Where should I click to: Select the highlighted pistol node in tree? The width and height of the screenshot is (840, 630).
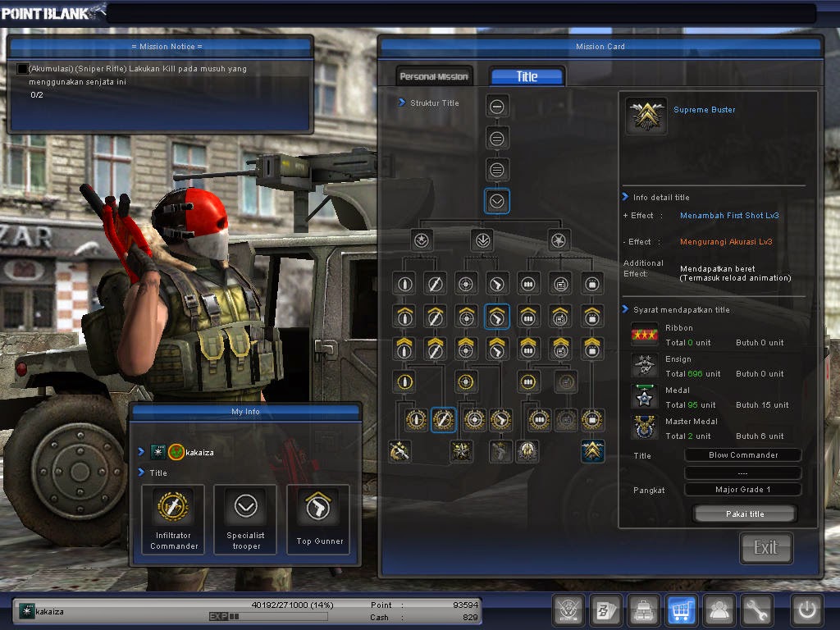coord(497,316)
